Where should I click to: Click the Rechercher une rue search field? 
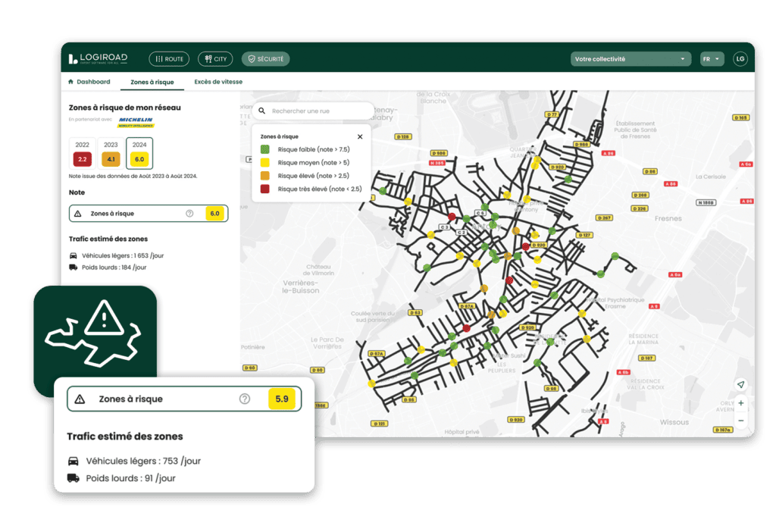[314, 111]
